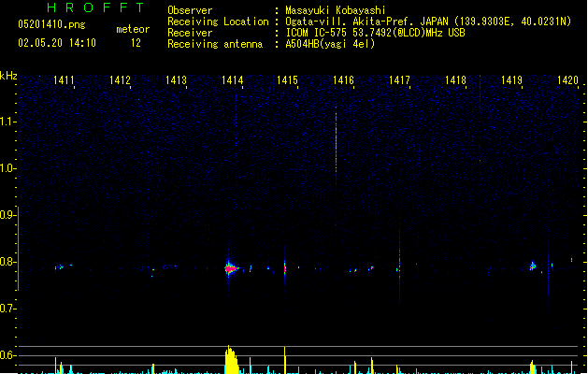Click time axis label 1418
This screenshot has width=588, height=374.
pyautogui.click(x=455, y=80)
